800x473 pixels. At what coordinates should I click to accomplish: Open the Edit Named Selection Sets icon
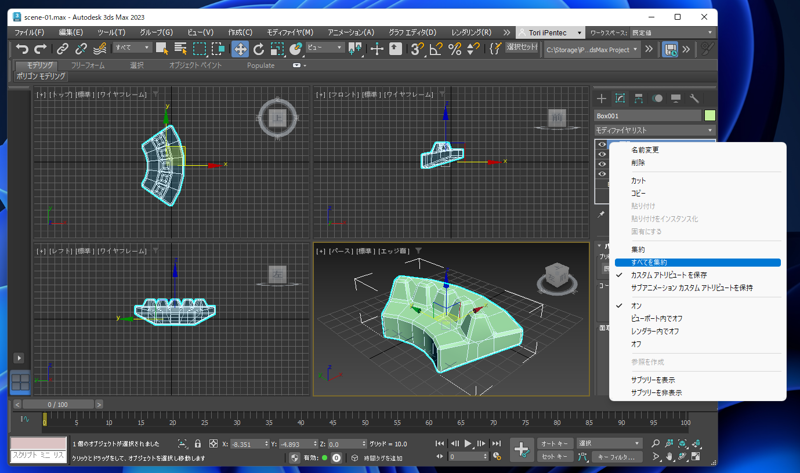pos(495,48)
